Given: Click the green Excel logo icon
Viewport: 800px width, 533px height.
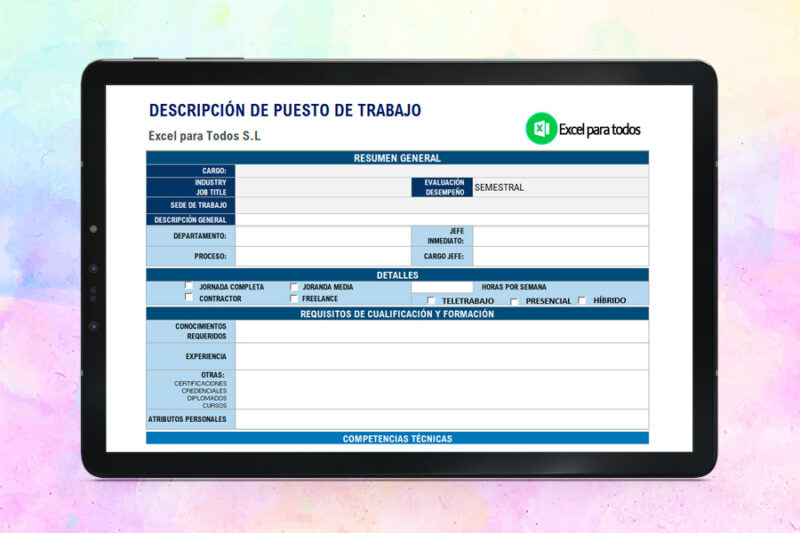Looking at the screenshot, I should tap(541, 129).
